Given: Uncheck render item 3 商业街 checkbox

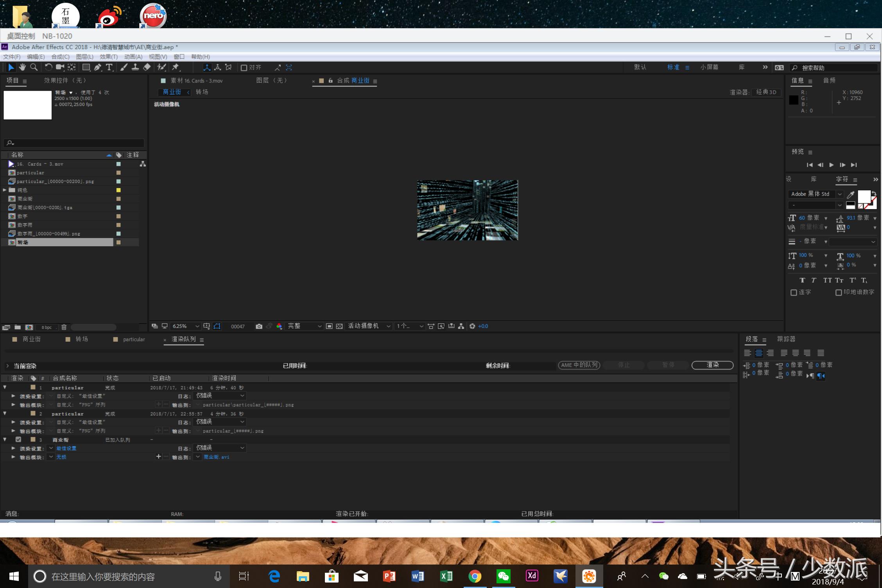Looking at the screenshot, I should 18,439.
